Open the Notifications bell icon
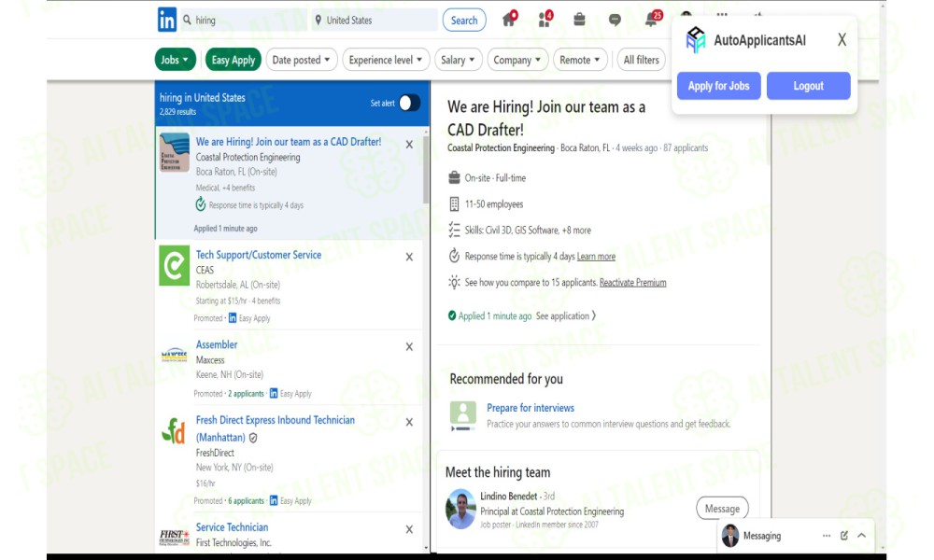This screenshot has width=934, height=560. [x=652, y=20]
